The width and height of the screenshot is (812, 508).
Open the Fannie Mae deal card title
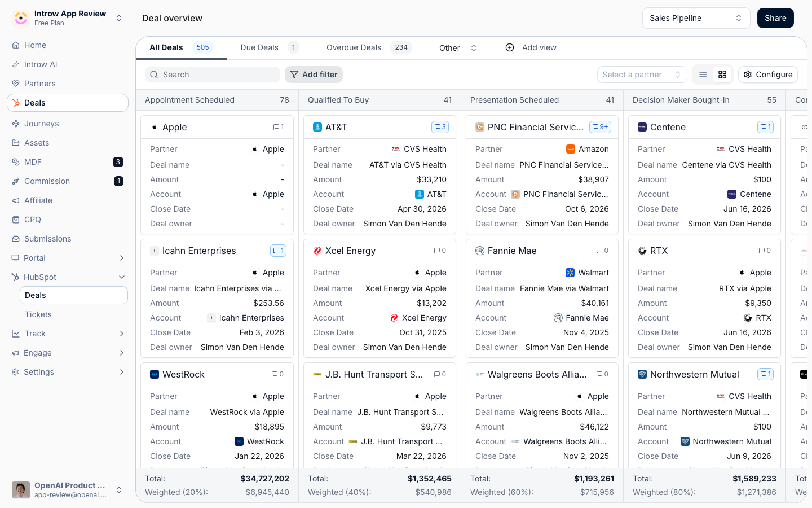coord(512,251)
